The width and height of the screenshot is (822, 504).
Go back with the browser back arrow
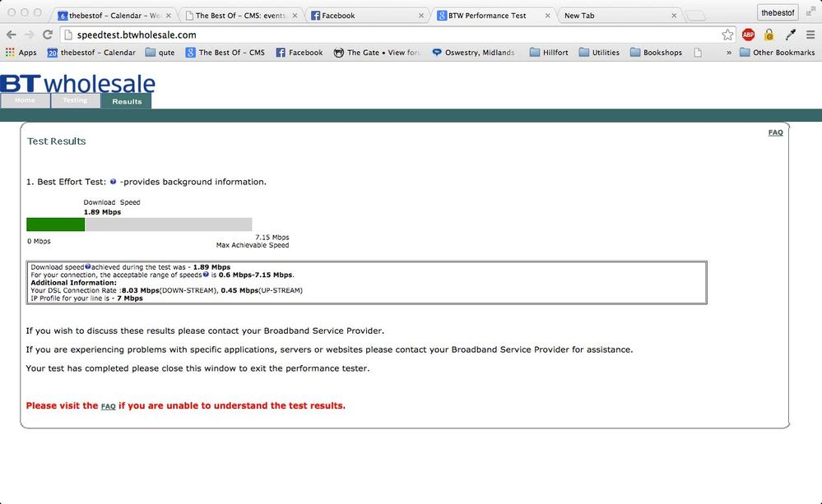[11, 35]
